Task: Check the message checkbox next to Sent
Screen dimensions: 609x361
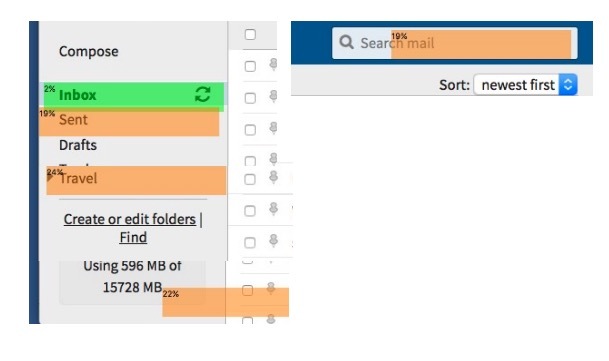Action: 250,130
